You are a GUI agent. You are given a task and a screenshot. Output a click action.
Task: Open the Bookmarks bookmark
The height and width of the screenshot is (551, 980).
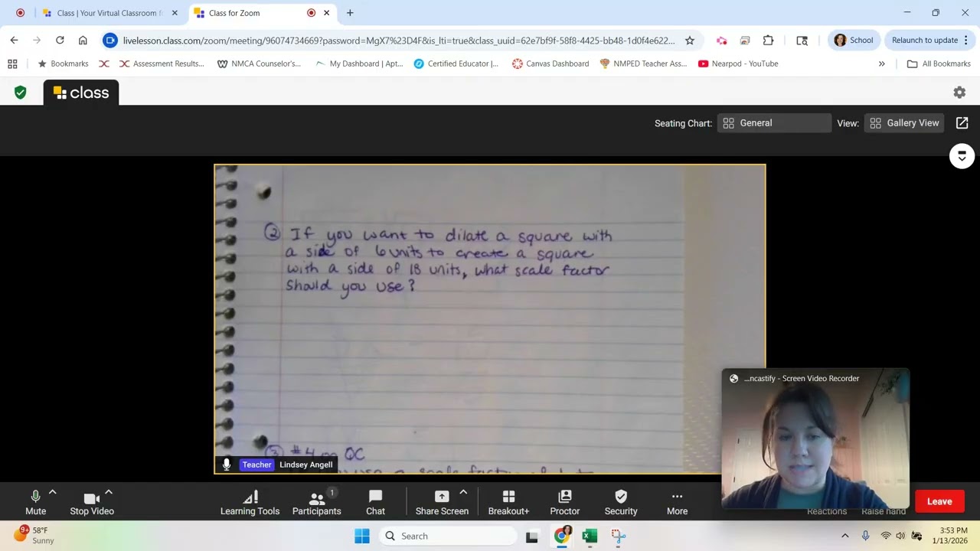point(63,64)
